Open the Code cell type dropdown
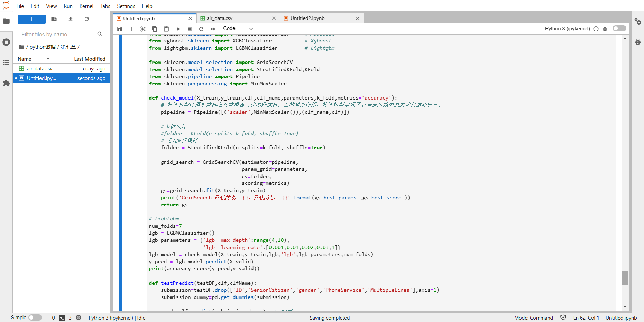Screen dimensions: 644x322 point(238,29)
